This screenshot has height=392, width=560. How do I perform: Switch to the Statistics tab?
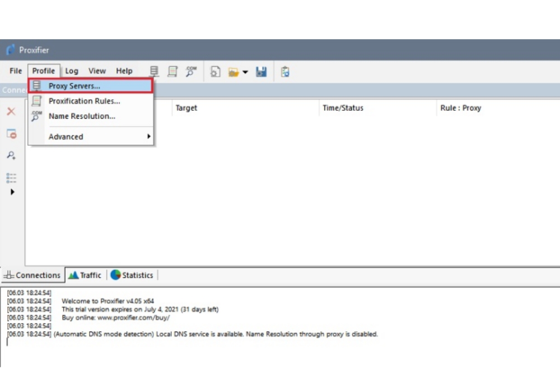pos(132,276)
